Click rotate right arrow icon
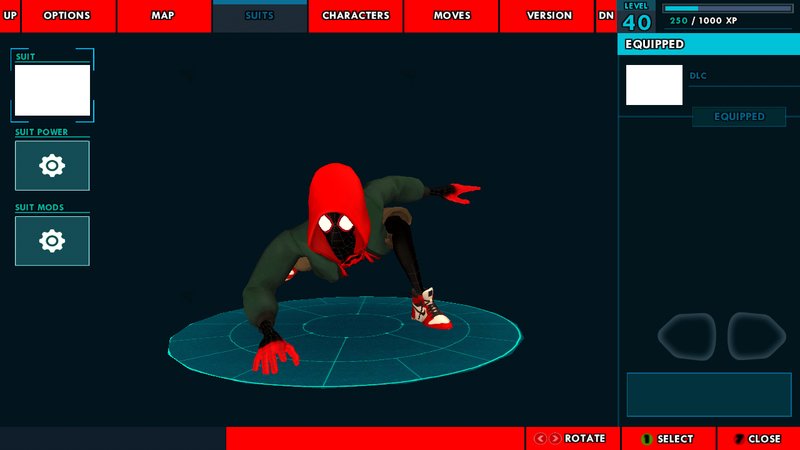The height and width of the screenshot is (450, 800). click(x=555, y=439)
